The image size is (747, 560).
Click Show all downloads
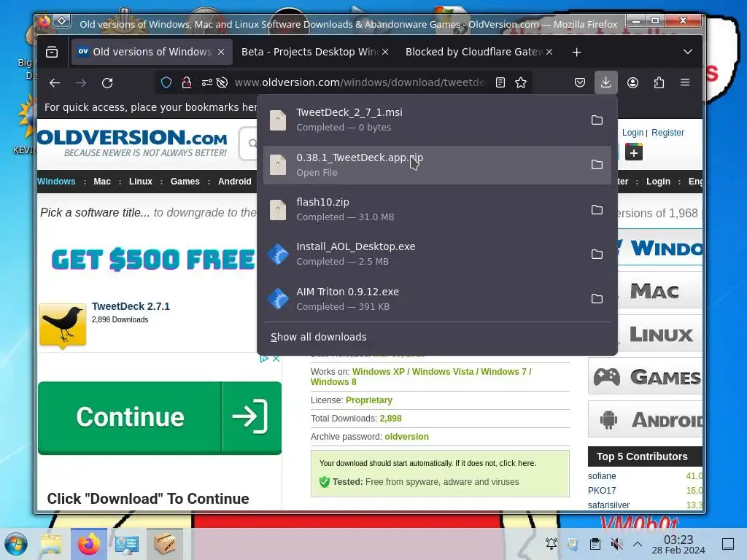click(x=319, y=337)
